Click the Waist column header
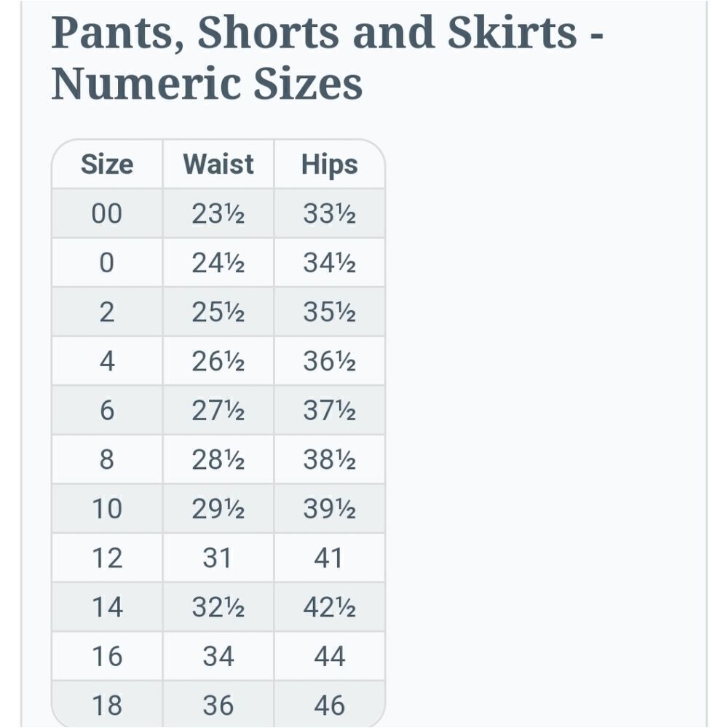Screen dimensions: 728x728 coord(218,165)
